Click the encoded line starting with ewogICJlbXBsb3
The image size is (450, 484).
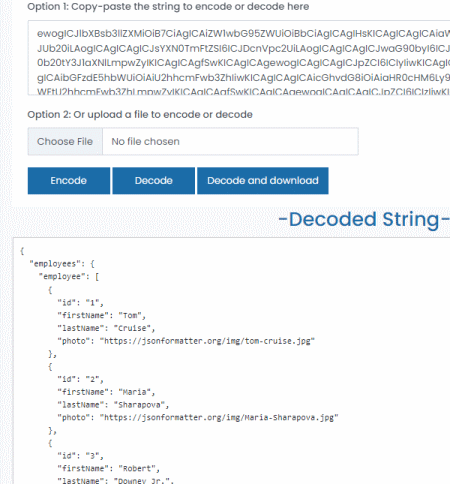coord(243,34)
